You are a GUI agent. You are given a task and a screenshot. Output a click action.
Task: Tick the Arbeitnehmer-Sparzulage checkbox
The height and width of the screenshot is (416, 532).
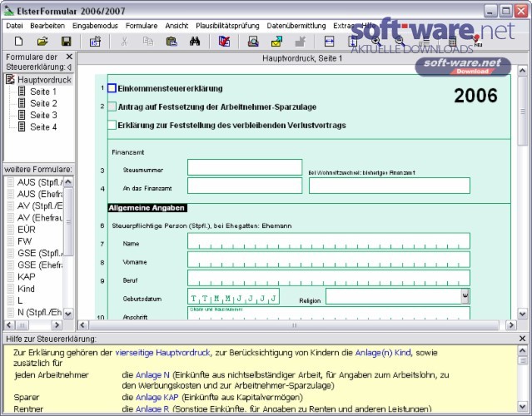(x=112, y=106)
